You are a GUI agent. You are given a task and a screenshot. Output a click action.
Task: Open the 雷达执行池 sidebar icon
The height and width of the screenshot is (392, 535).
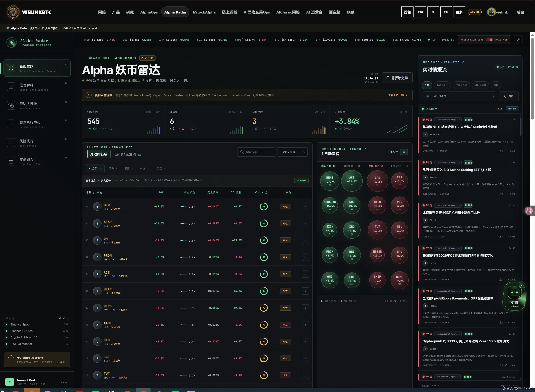click(x=11, y=105)
